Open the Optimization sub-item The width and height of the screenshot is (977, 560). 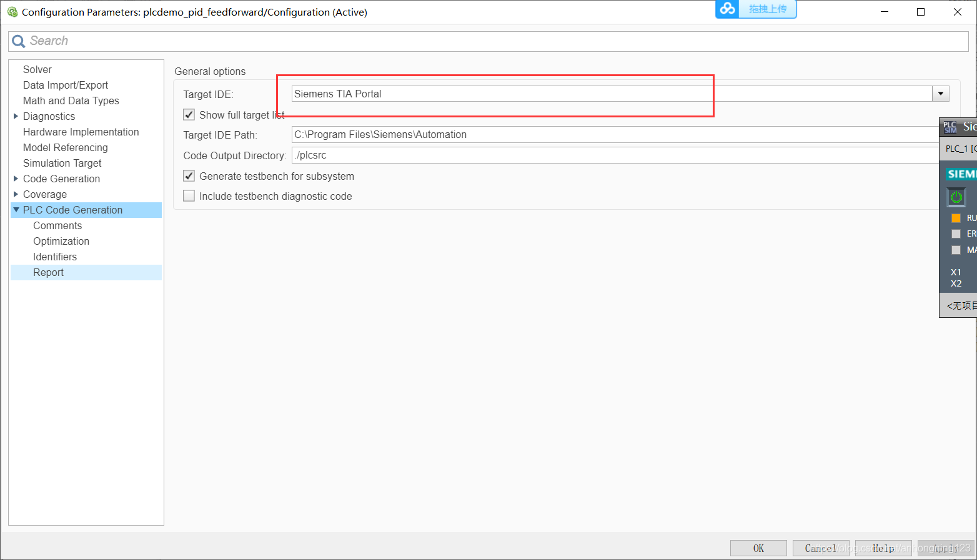click(61, 241)
